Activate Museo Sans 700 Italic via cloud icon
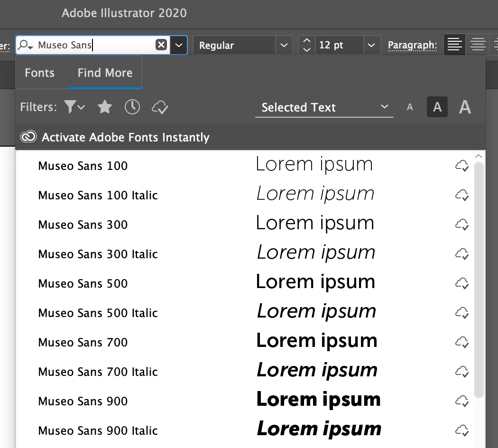This screenshot has height=448, width=498. (x=462, y=372)
